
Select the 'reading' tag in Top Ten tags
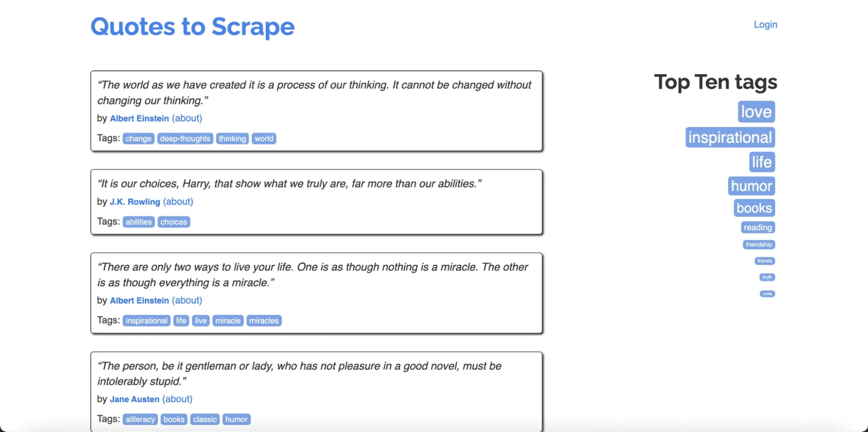pos(758,227)
